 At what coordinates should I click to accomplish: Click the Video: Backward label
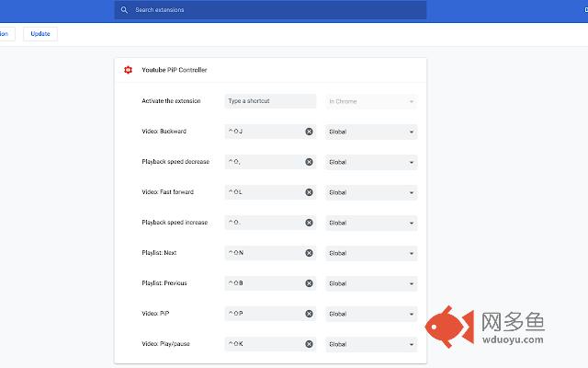(164, 132)
